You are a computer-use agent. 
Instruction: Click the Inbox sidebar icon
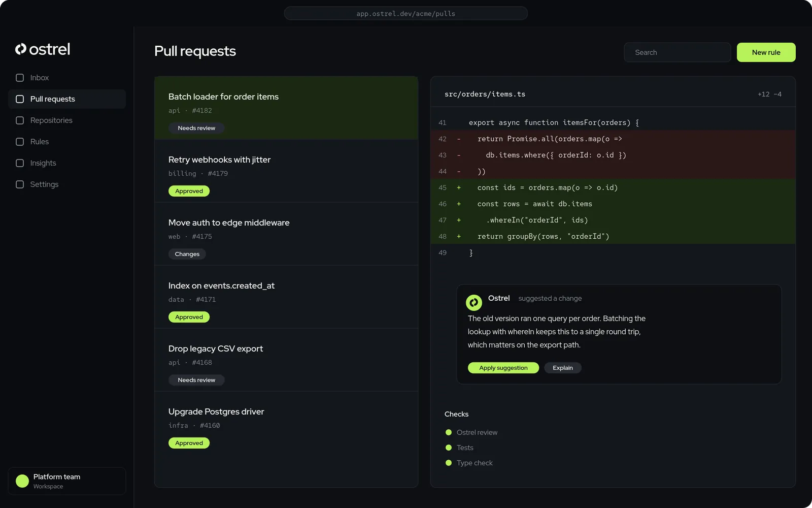(20, 78)
